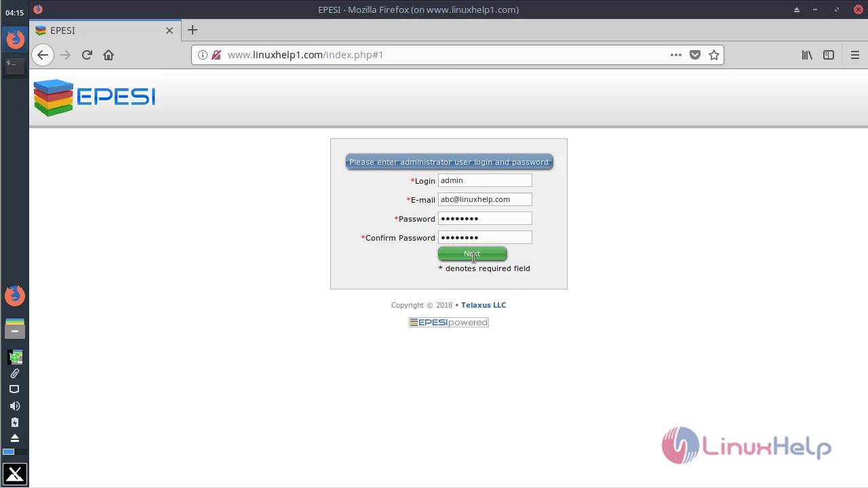Click 'Please enter administrator user login' banner

(449, 162)
